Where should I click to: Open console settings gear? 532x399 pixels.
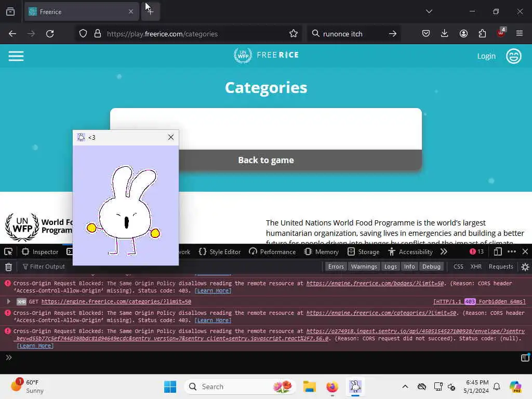point(525,267)
